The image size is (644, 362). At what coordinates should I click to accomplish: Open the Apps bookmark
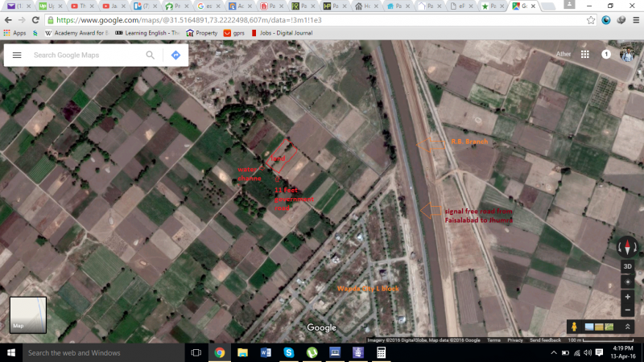pos(14,33)
